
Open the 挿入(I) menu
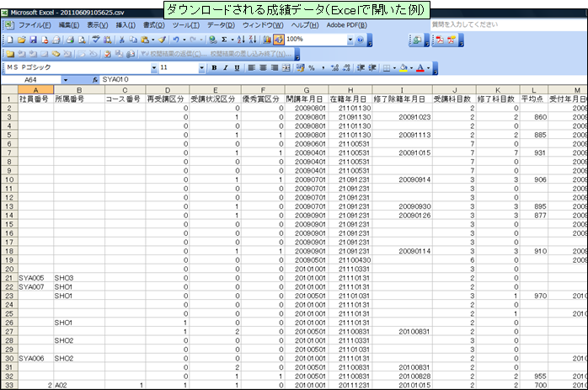[x=126, y=25]
